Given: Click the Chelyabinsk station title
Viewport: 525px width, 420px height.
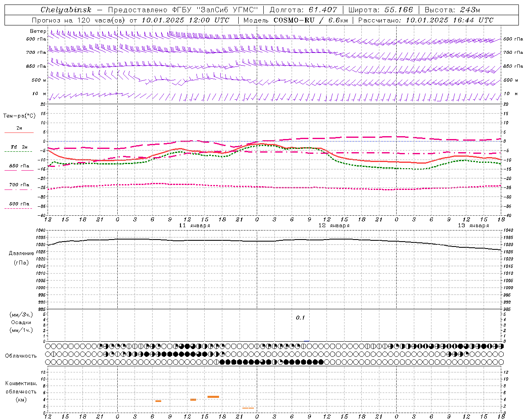Looking at the screenshot, I should [x=66, y=10].
